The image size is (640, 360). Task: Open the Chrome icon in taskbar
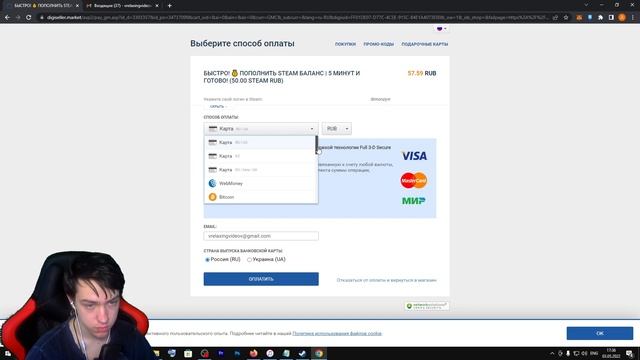[x=318, y=353]
